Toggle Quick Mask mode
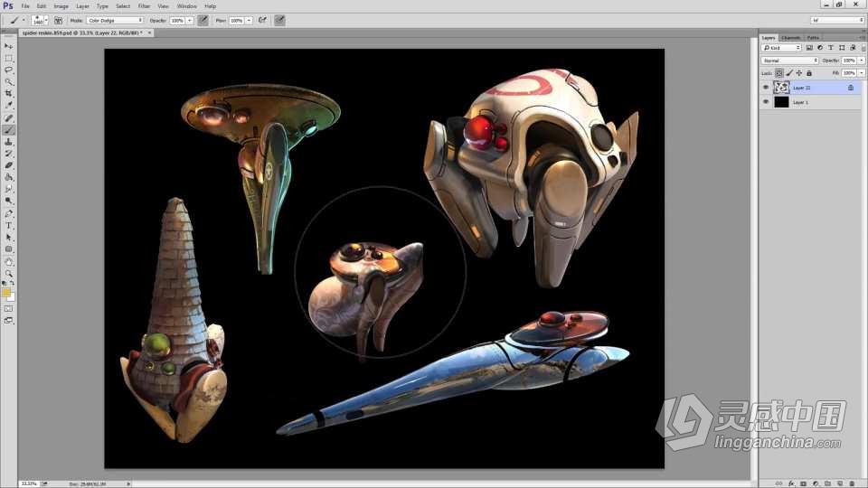This screenshot has height=488, width=868. click(8, 309)
